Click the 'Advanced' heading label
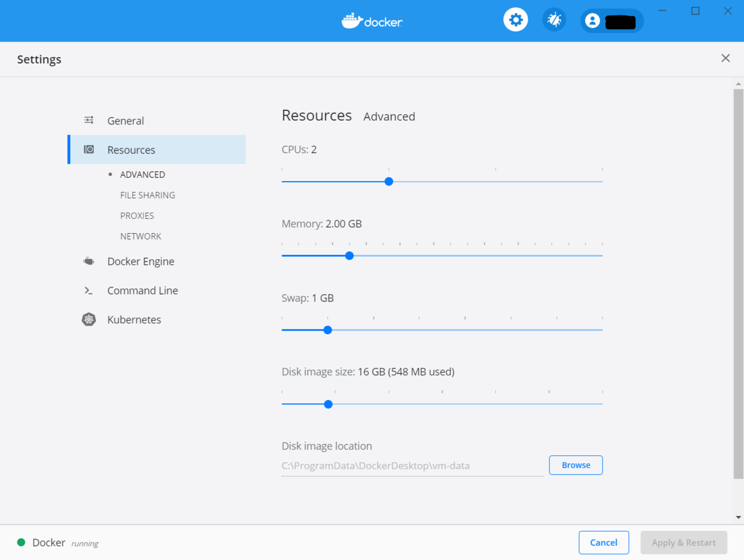The width and height of the screenshot is (744, 560). coord(389,117)
